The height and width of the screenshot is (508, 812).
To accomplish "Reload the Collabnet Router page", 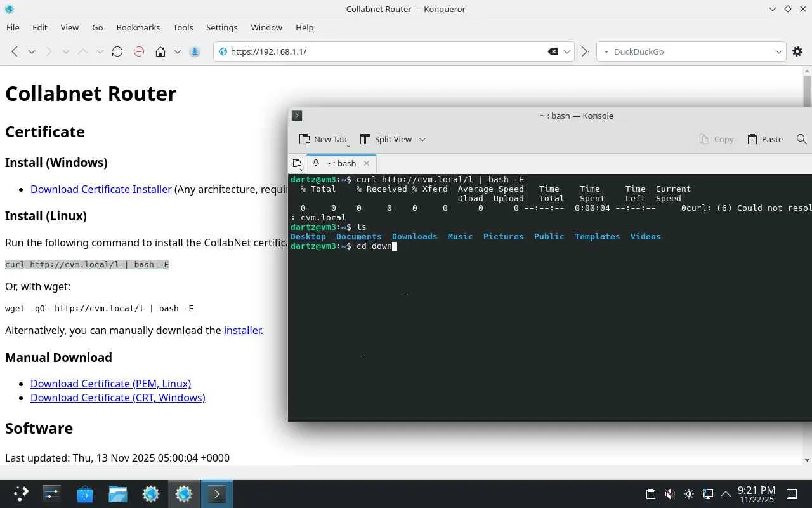I will coord(117,51).
